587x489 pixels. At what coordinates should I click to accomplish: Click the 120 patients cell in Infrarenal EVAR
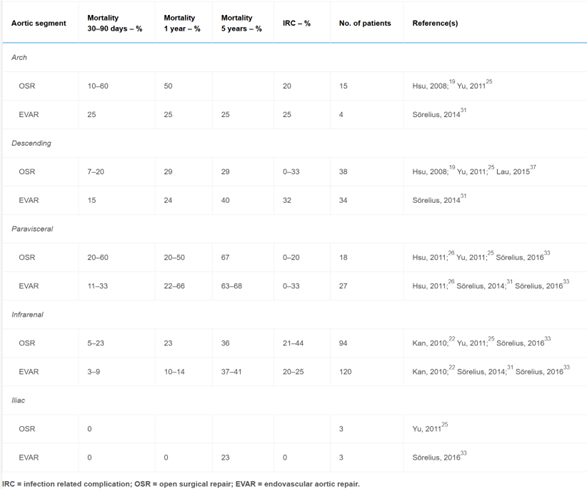pos(345,371)
